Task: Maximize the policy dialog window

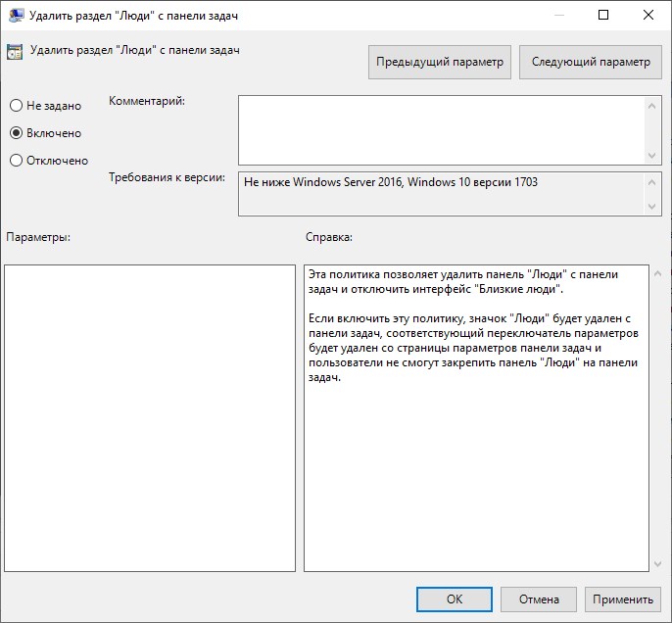Action: (603, 16)
